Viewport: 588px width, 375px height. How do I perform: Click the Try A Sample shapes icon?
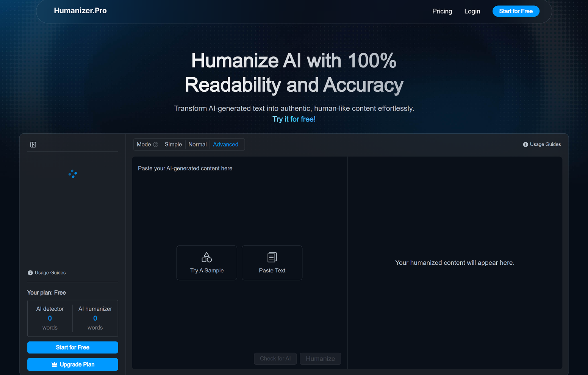(x=207, y=257)
